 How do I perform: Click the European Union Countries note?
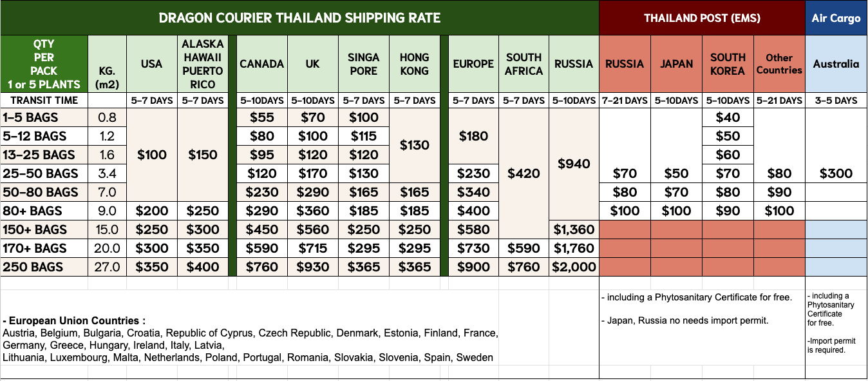74,321
